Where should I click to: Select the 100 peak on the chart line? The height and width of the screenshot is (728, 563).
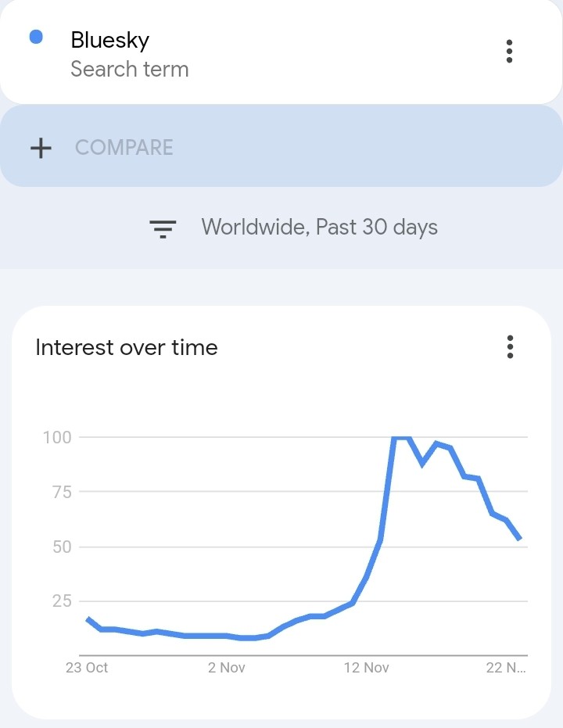[401, 437]
